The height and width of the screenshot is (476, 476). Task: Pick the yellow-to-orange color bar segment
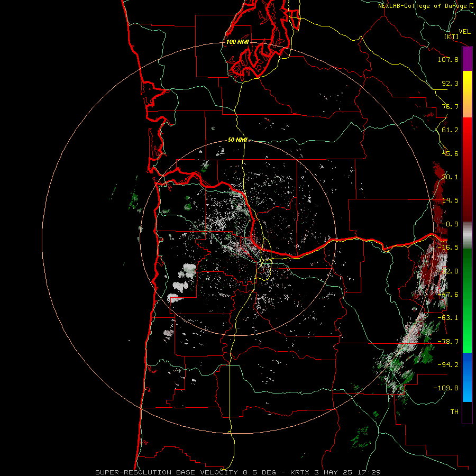point(467,94)
